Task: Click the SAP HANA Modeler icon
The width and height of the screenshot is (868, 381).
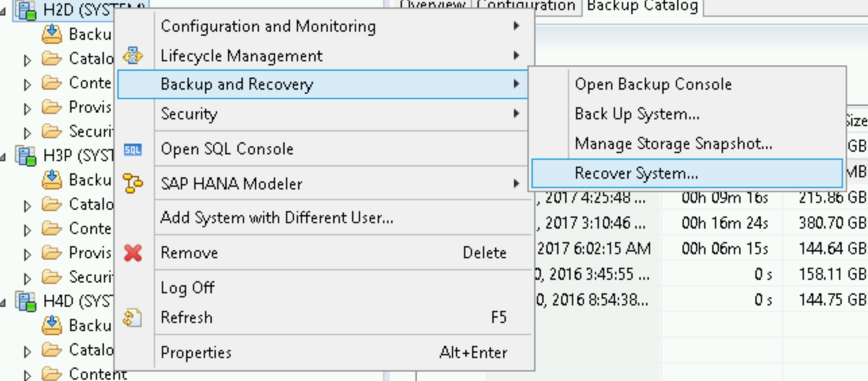Action: tap(133, 183)
